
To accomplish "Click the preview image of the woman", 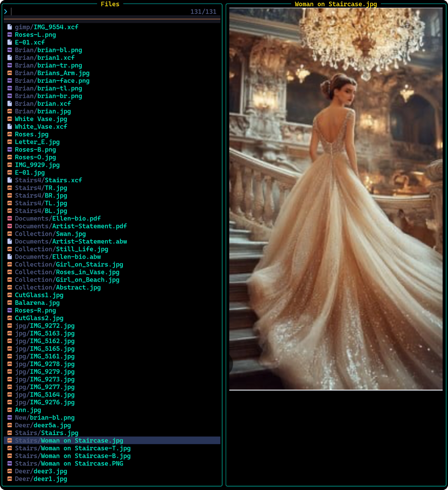I will 336,199.
